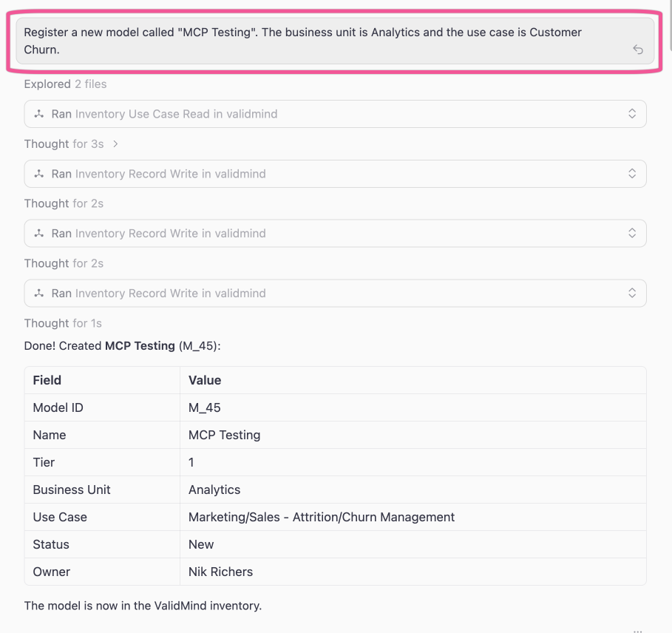The image size is (672, 633).
Task: Open the "Explored 2 files" summary
Action: pos(65,84)
